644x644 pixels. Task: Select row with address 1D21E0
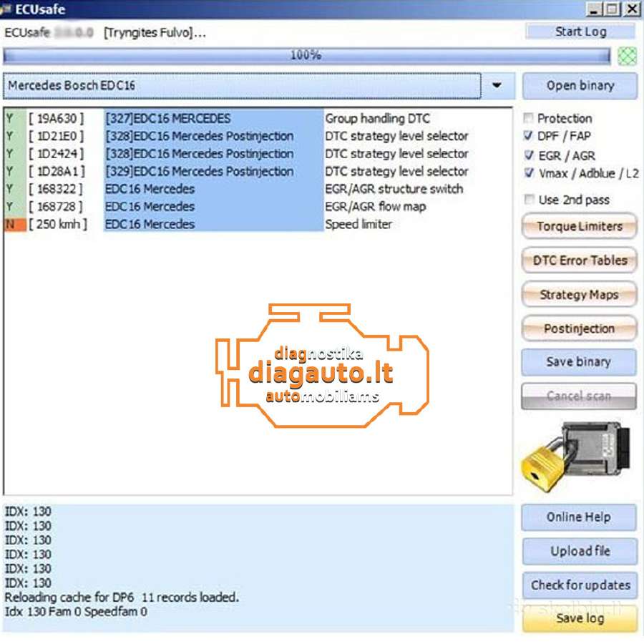pos(258,136)
